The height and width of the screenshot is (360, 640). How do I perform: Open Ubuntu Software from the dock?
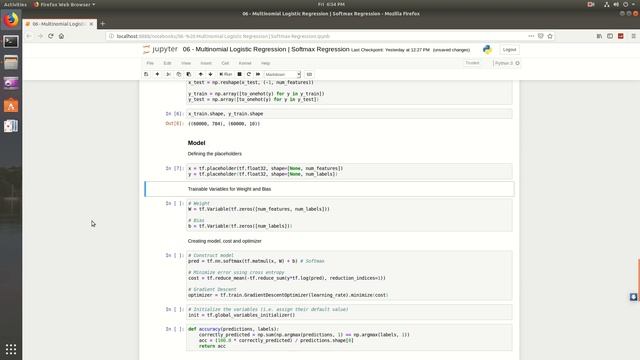pos(11,105)
